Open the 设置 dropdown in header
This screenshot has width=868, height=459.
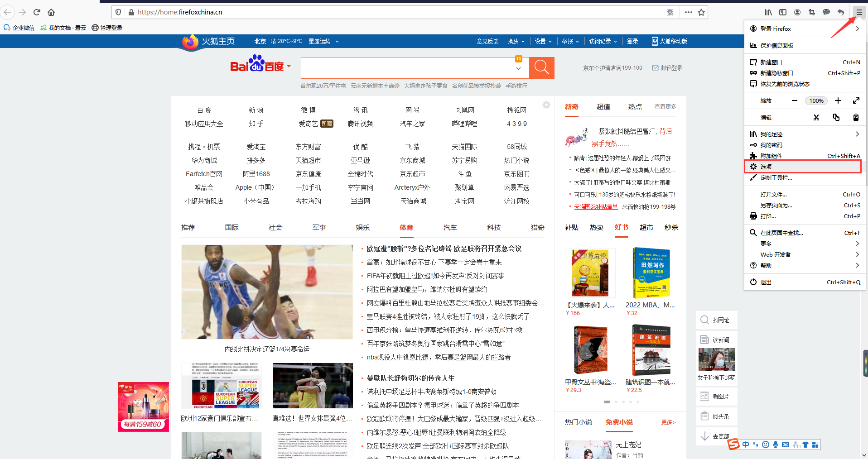(x=543, y=41)
